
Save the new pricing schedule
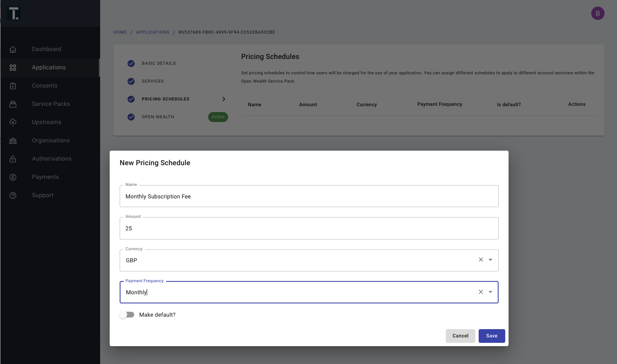[492, 336]
